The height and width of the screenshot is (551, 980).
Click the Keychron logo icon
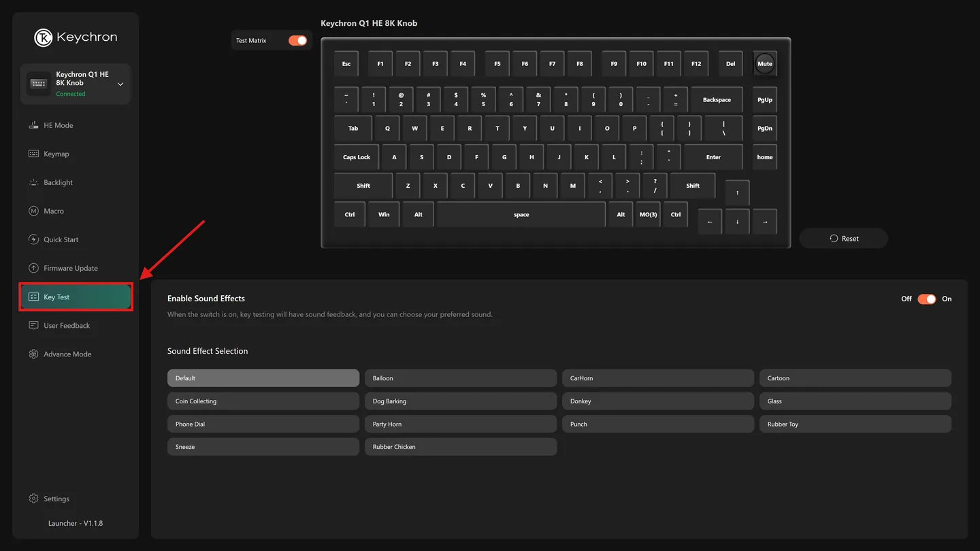click(44, 37)
